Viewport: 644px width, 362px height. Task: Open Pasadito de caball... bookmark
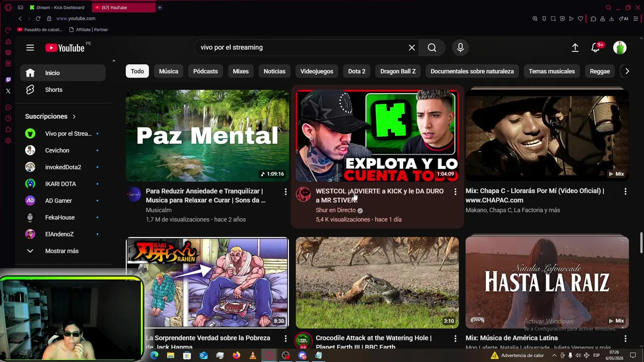[x=40, y=30]
